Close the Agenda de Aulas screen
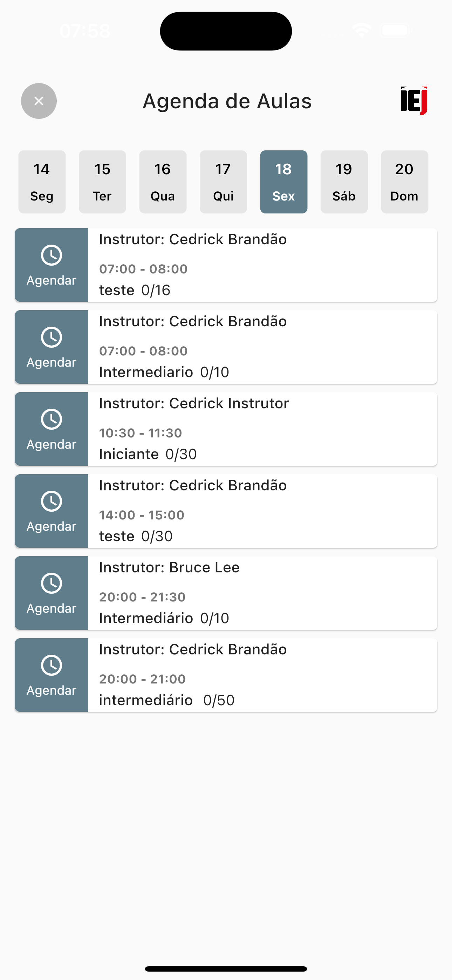Image resolution: width=452 pixels, height=980 pixels. (39, 101)
